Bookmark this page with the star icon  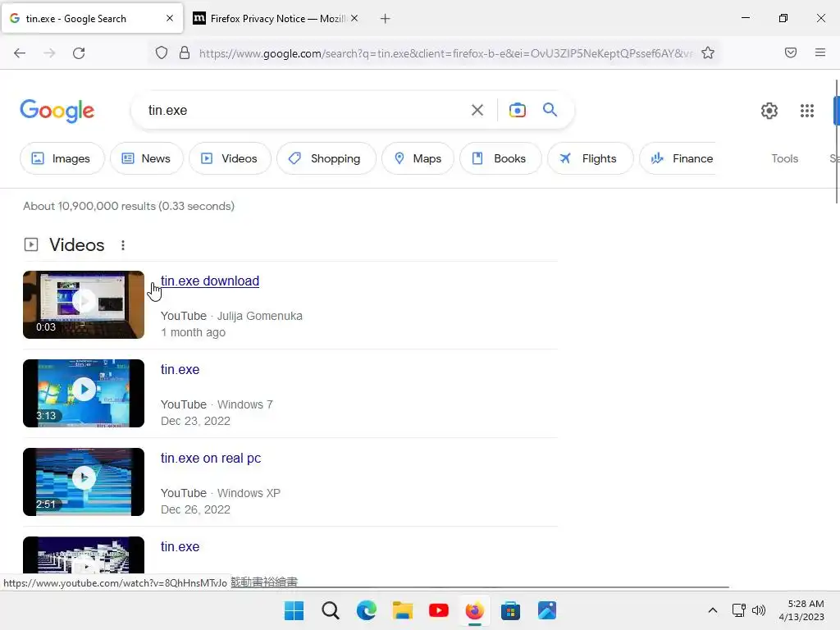coord(708,53)
